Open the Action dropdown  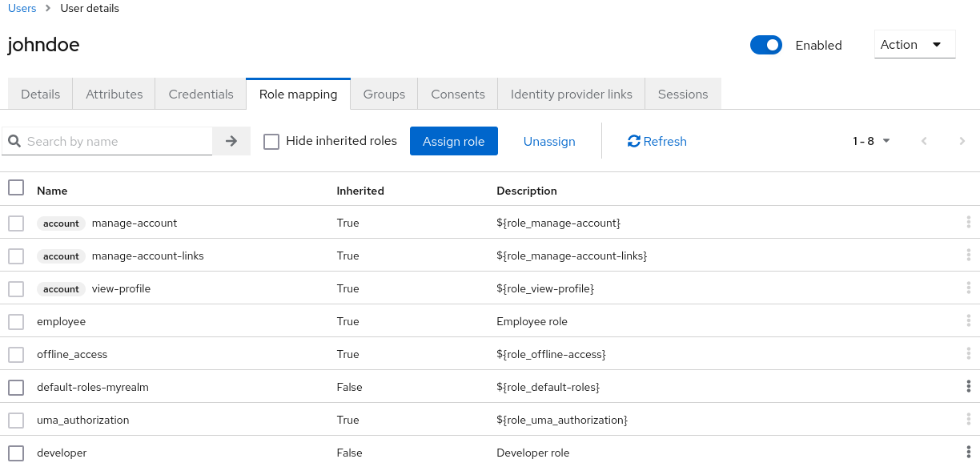click(x=914, y=44)
